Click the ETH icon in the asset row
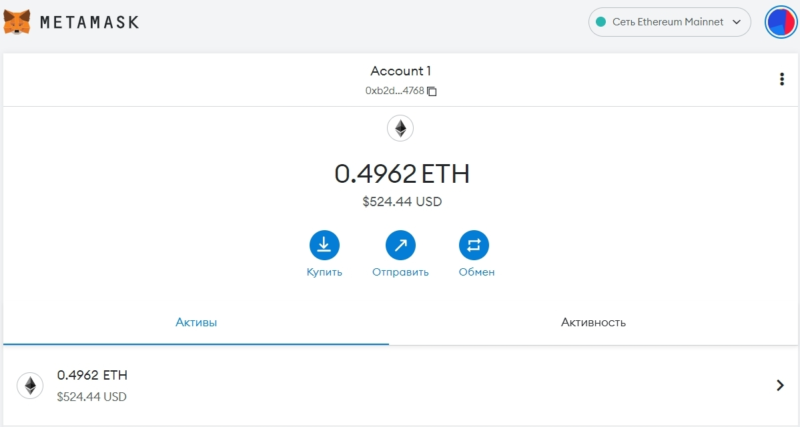The height and width of the screenshot is (427, 800). (31, 386)
